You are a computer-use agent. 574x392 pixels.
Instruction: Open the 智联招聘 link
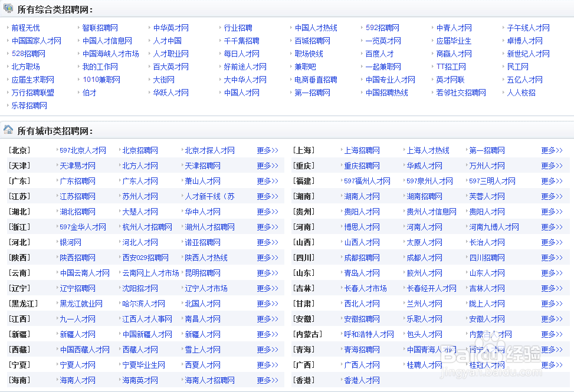pyautogui.click(x=100, y=27)
